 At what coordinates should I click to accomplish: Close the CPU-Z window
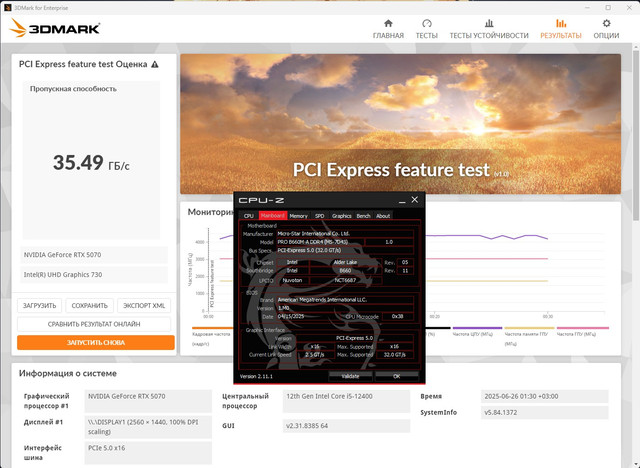coord(415,200)
